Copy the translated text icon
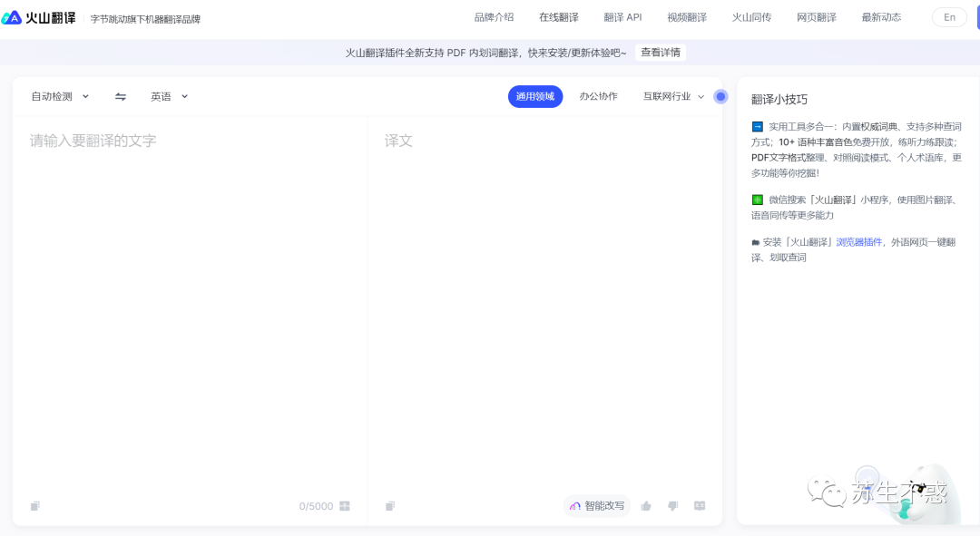Viewport: 980px width, 536px height. pos(390,506)
